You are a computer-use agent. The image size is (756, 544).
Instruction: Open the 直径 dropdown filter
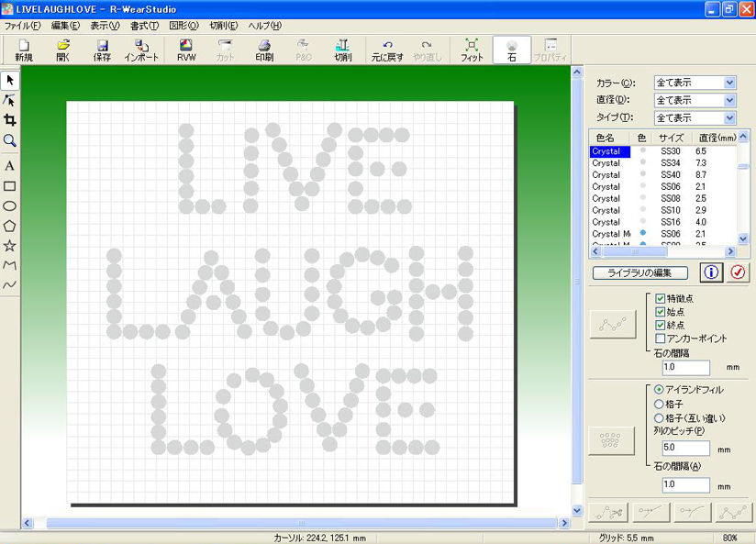[x=695, y=100]
